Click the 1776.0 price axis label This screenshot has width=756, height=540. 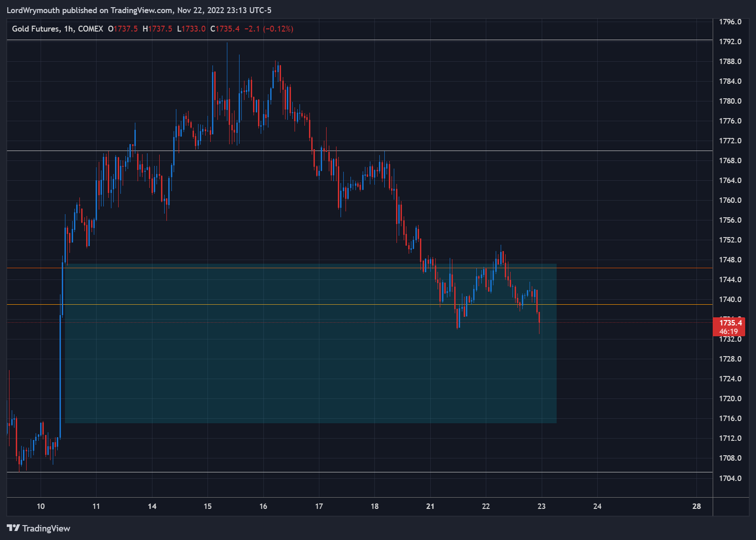730,121
